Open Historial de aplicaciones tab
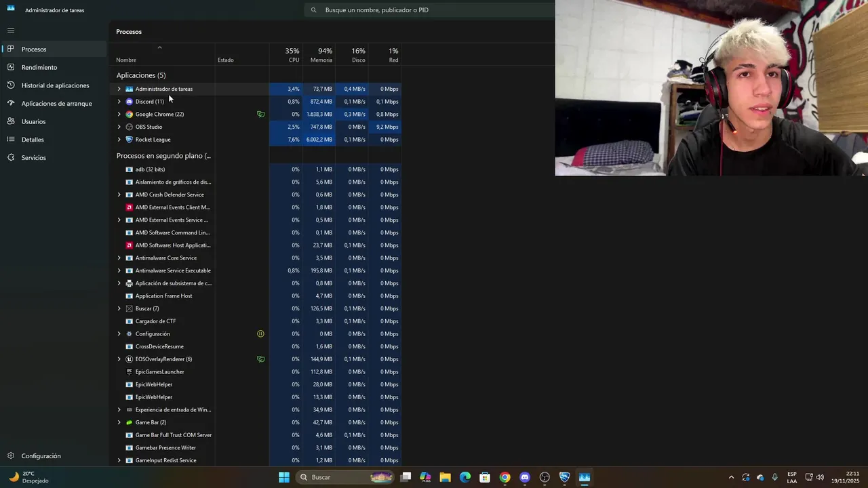Viewport: 868px width, 488px height. pos(54,85)
